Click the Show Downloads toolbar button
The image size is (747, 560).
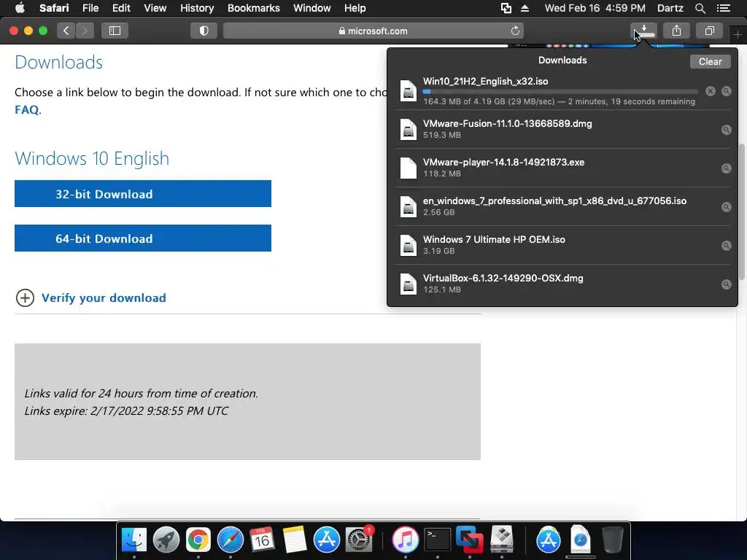click(643, 31)
